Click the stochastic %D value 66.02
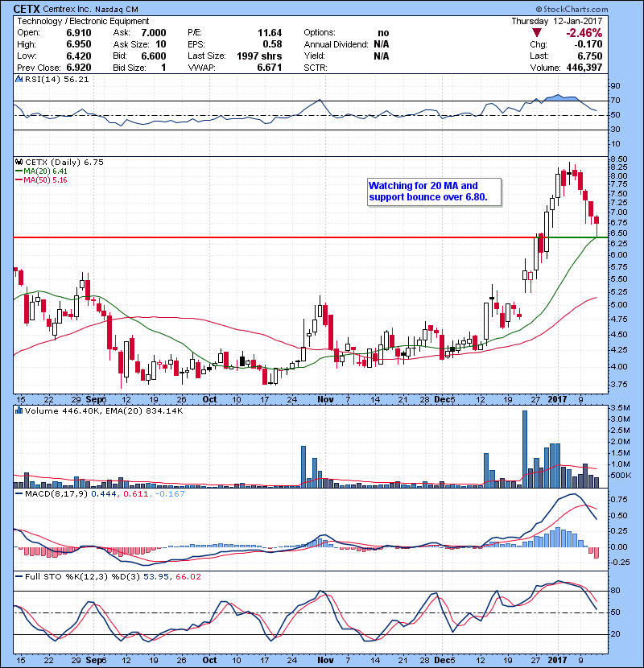Viewport: 644px width, 668px height. point(188,577)
